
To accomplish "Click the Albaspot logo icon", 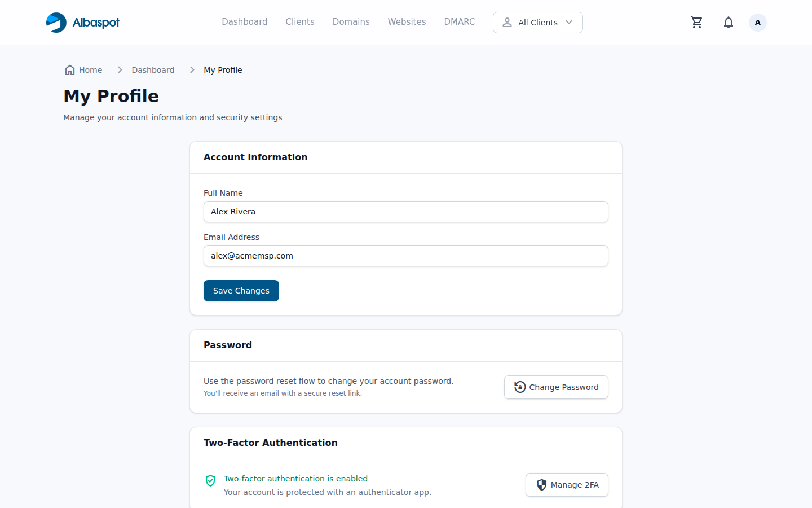I will pyautogui.click(x=56, y=22).
